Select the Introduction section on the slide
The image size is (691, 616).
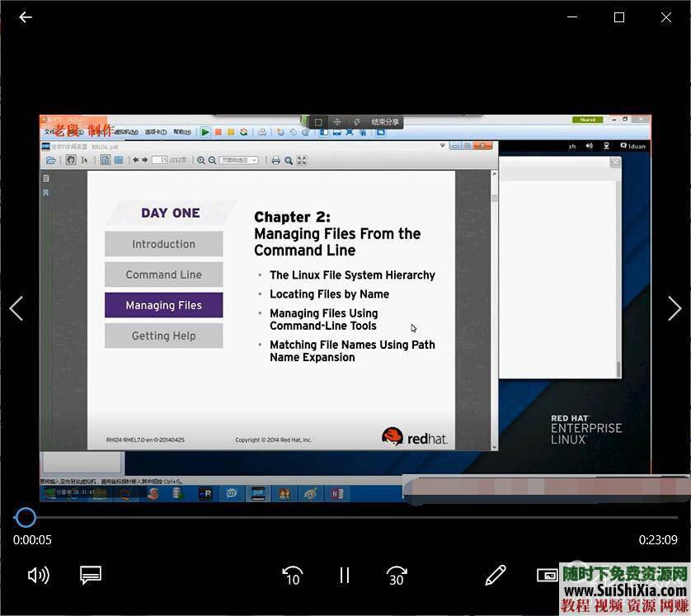(x=163, y=244)
